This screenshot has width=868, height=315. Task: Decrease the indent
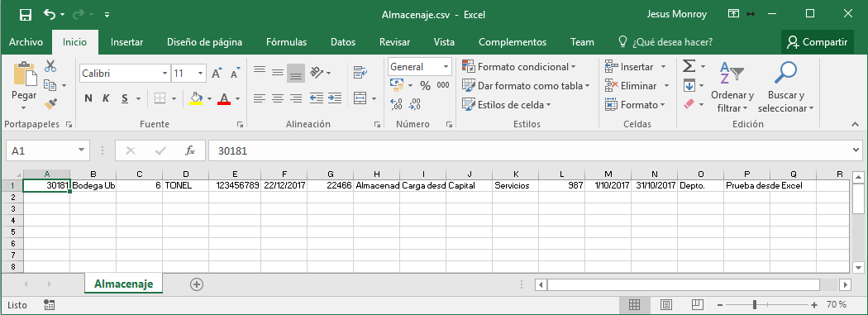tap(317, 98)
